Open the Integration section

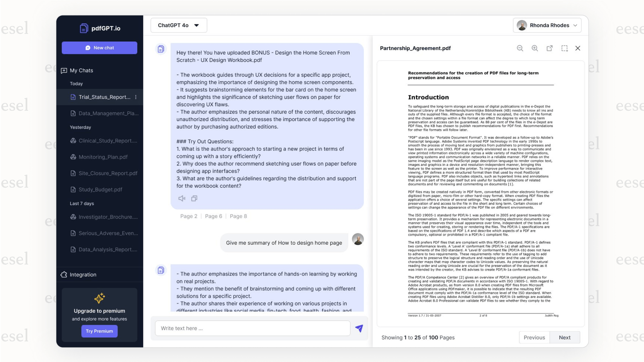tap(82, 274)
